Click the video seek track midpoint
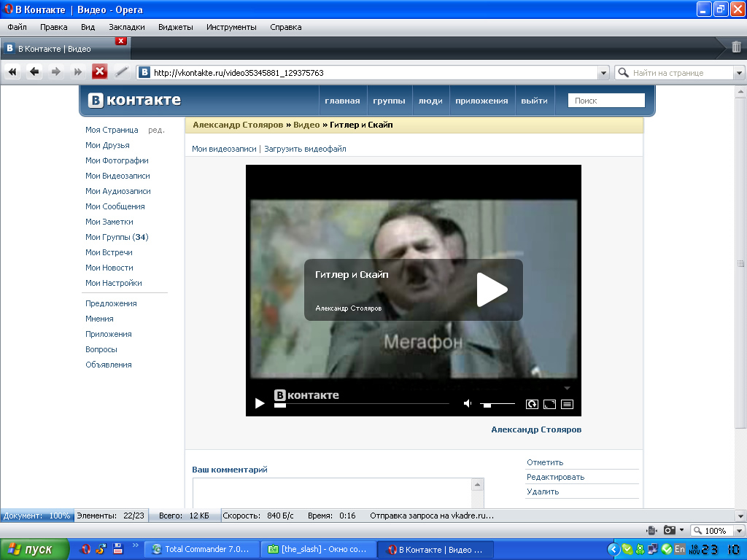 [362, 404]
